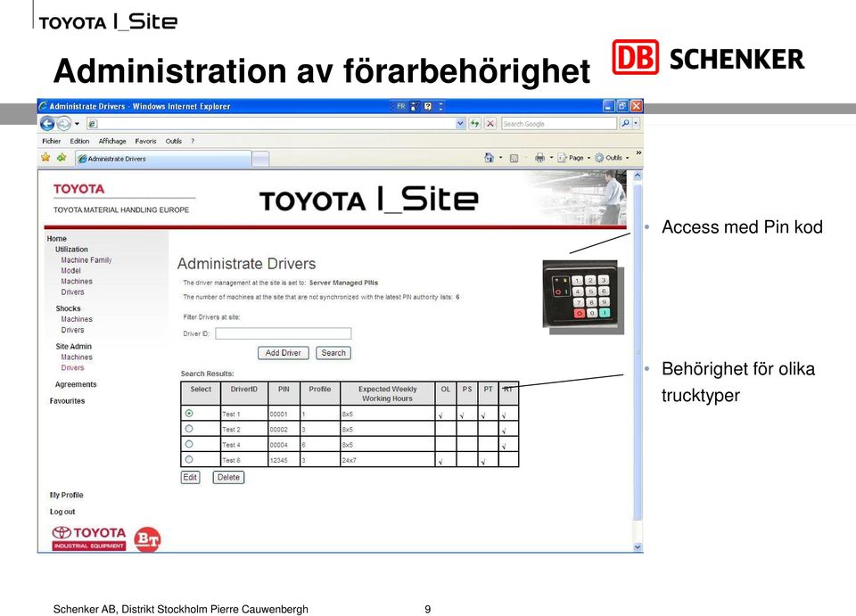
Task: Click the browser Forward arrow
Action: click(64, 124)
